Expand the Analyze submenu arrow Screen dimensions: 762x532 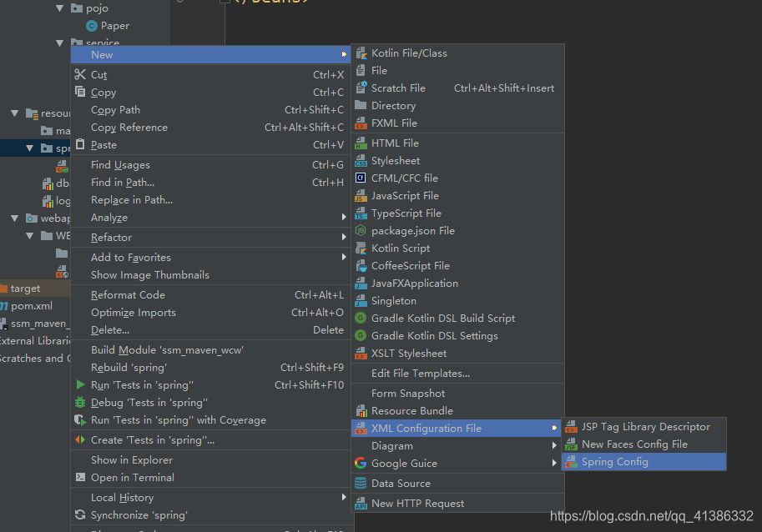pos(344,217)
